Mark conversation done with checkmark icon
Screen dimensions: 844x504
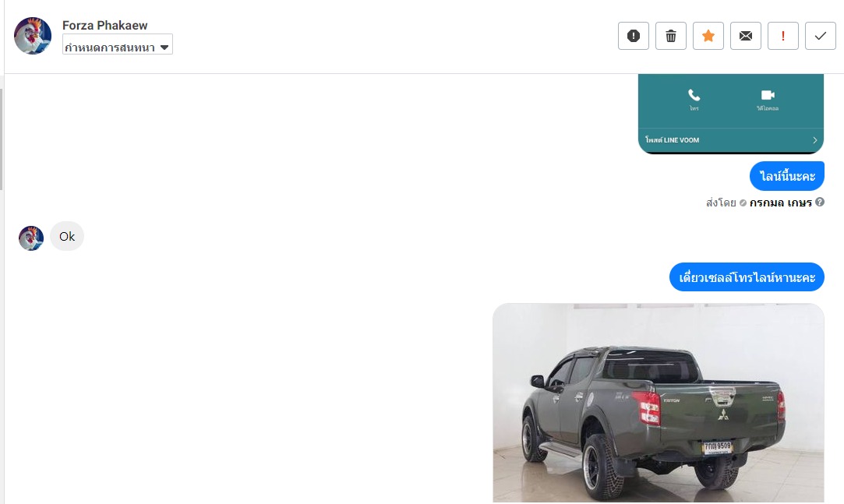[x=821, y=36]
